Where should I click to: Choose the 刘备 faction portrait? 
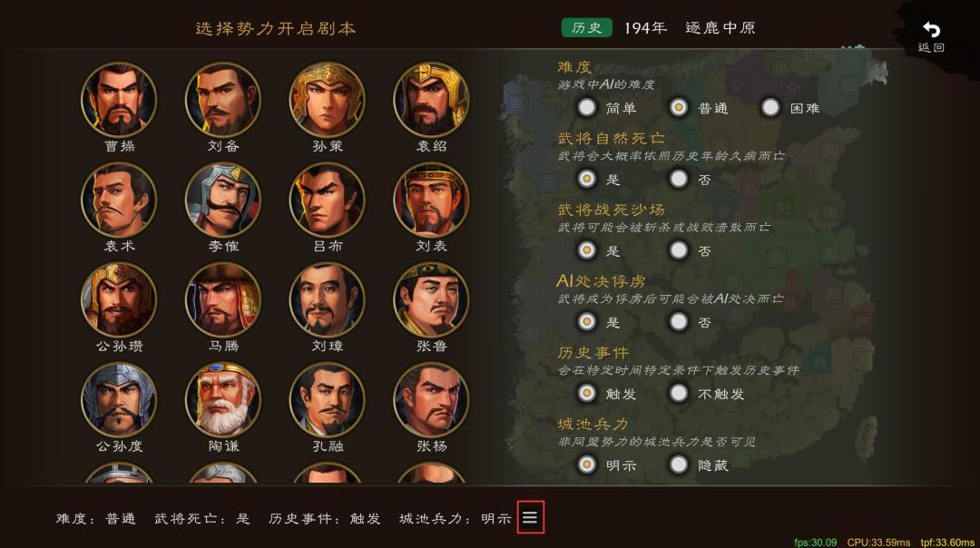[223, 100]
